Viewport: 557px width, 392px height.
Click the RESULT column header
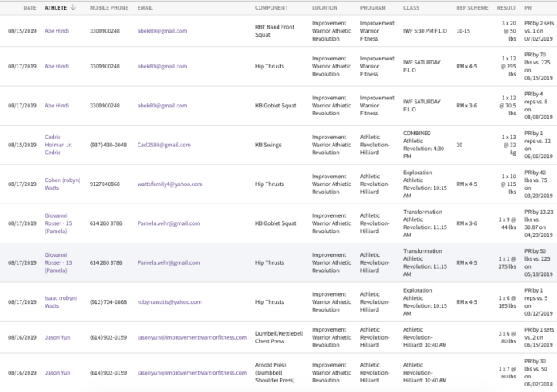[506, 8]
